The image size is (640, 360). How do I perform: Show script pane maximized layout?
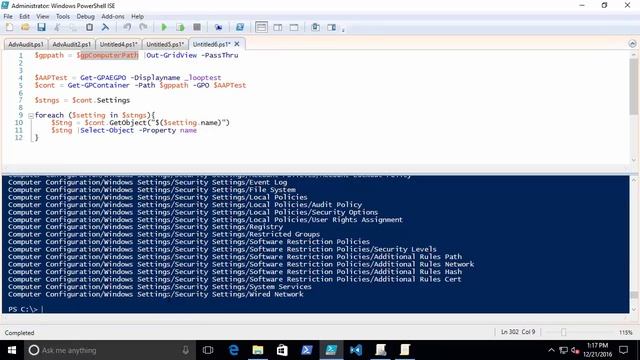pyautogui.click(x=294, y=27)
